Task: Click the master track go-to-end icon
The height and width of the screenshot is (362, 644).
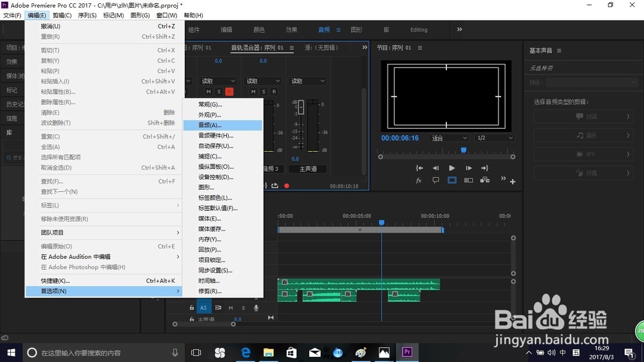Action: pos(270,317)
